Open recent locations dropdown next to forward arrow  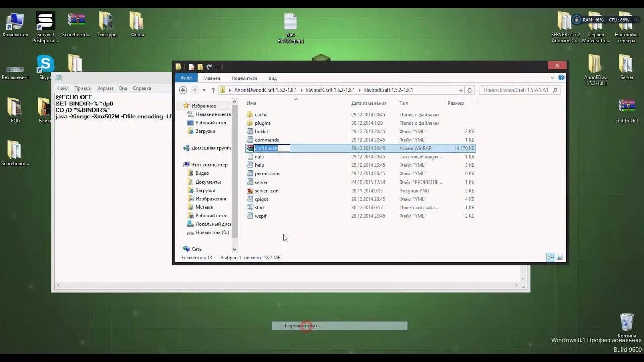pos(204,90)
